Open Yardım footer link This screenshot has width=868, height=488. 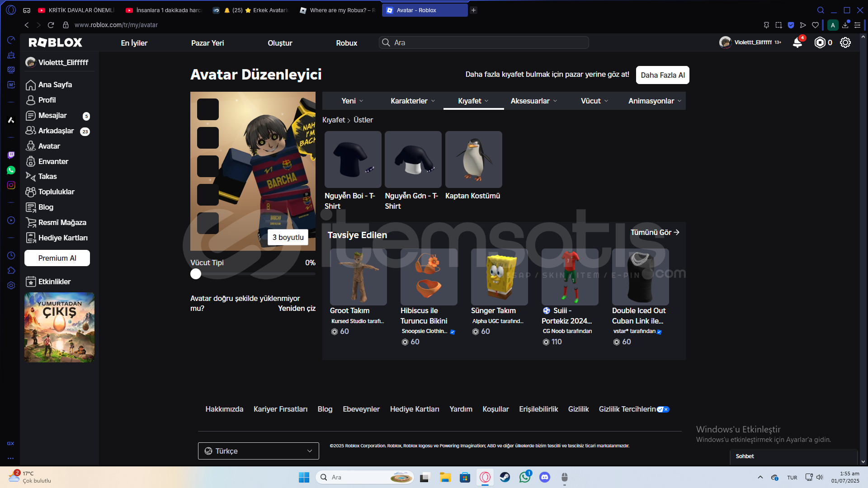[x=461, y=409]
